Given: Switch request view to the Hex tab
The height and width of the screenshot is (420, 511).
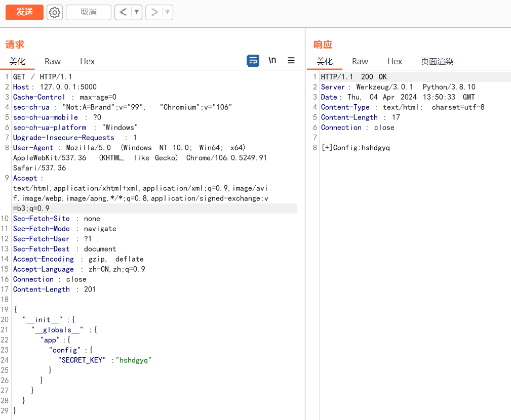Looking at the screenshot, I should pyautogui.click(x=87, y=62).
